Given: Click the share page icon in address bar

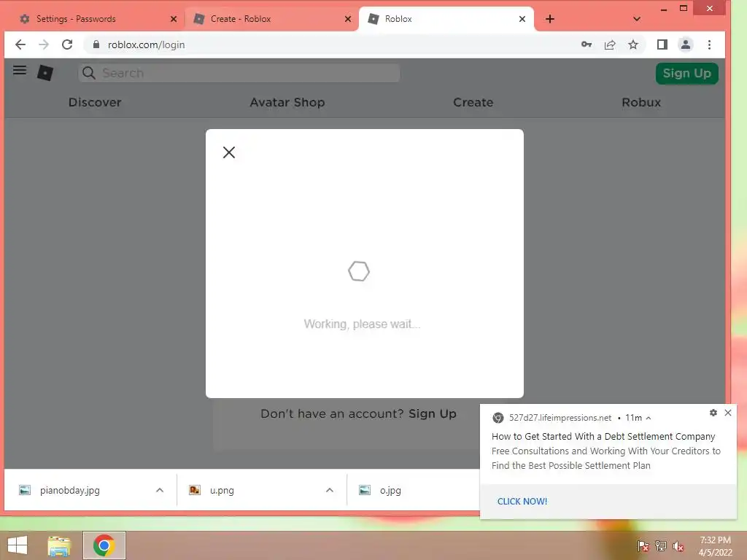Looking at the screenshot, I should tap(610, 44).
